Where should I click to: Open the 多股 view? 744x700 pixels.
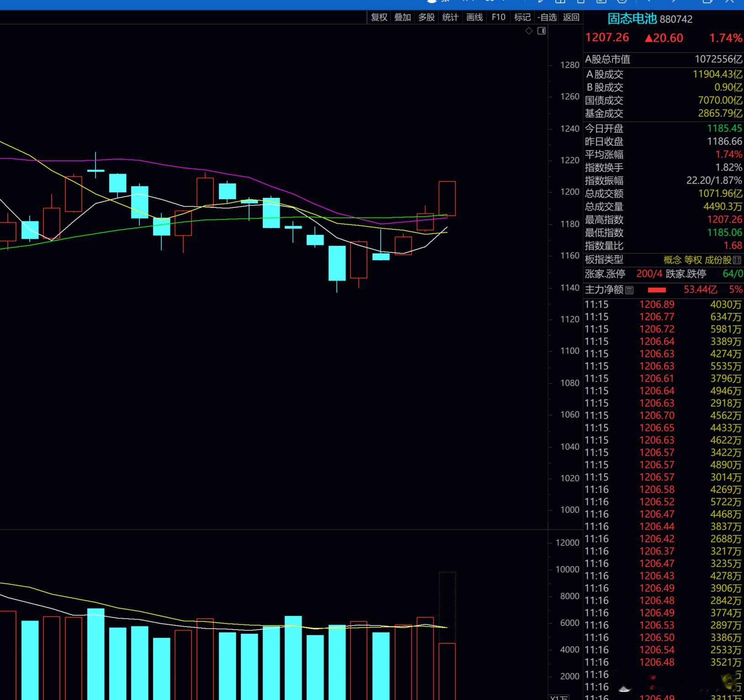tap(426, 17)
